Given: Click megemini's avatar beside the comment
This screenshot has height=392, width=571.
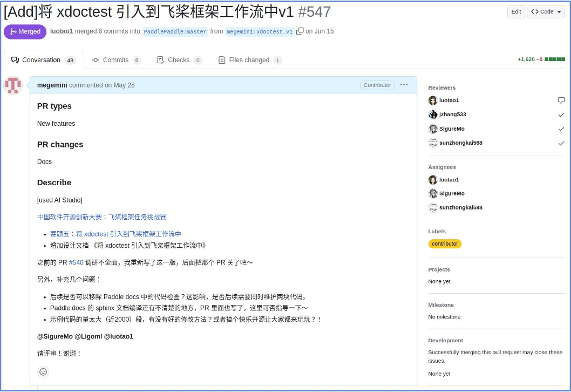Looking at the screenshot, I should pos(13,85).
